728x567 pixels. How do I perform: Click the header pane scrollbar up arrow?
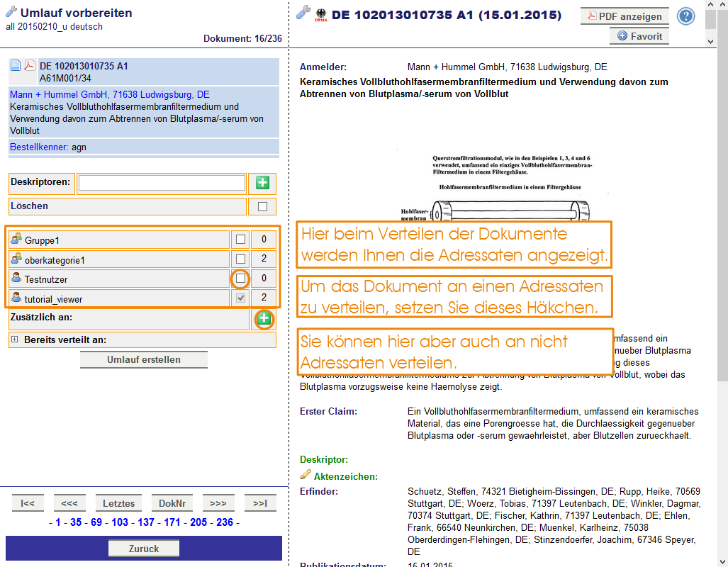[x=710, y=5]
